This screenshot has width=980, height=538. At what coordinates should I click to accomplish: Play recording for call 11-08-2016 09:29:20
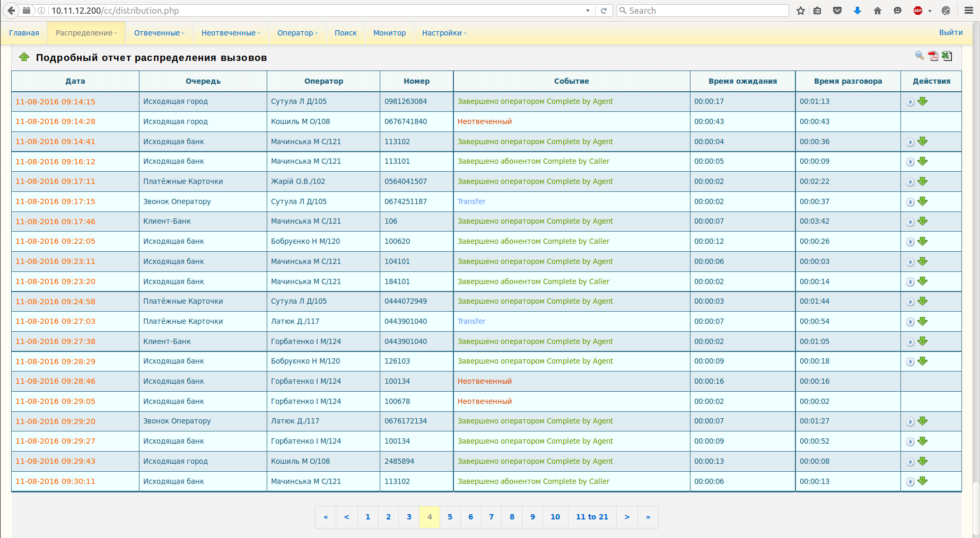point(910,421)
